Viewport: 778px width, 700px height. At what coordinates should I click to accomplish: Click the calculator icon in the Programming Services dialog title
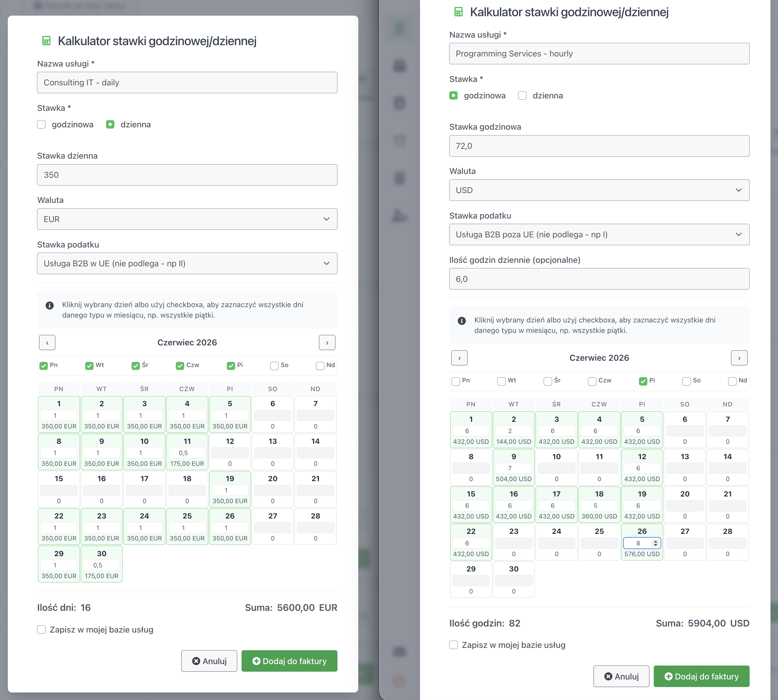pyautogui.click(x=458, y=12)
